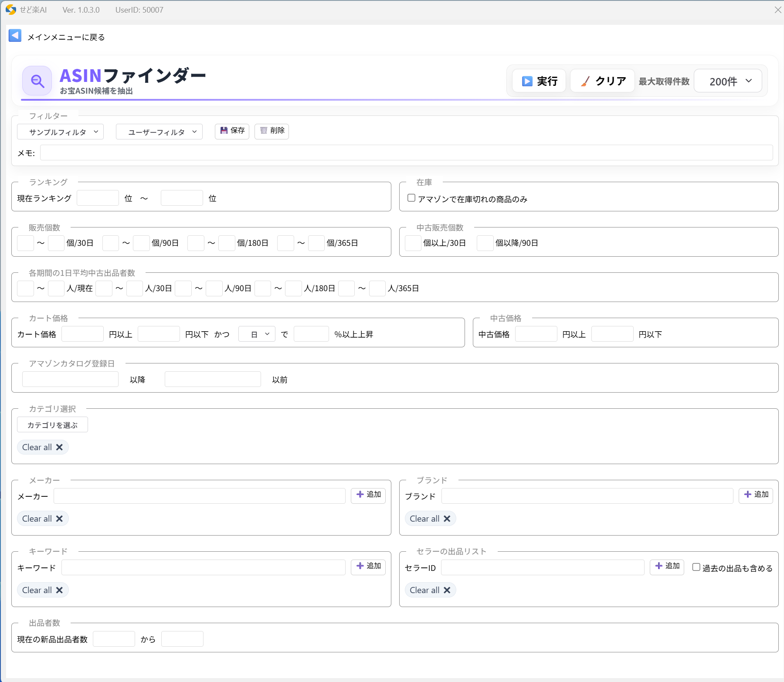This screenshot has width=784, height=682.
Task: Save filter with the 保存 floppy icon
Action: click(232, 131)
